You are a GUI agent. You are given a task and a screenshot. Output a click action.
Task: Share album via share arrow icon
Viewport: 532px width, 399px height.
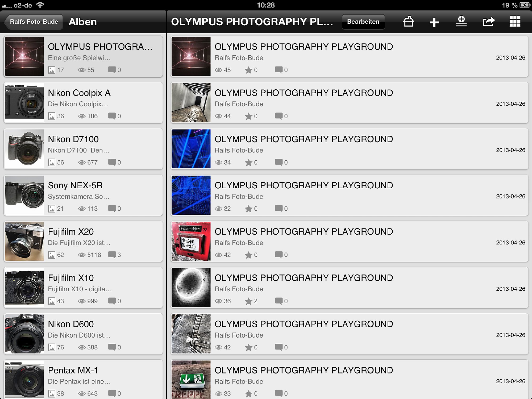pyautogui.click(x=489, y=22)
